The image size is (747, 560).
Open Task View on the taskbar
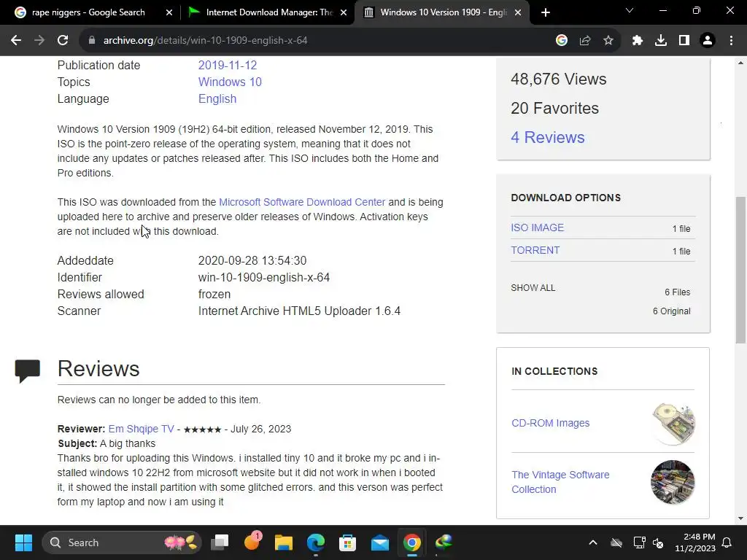point(220,542)
